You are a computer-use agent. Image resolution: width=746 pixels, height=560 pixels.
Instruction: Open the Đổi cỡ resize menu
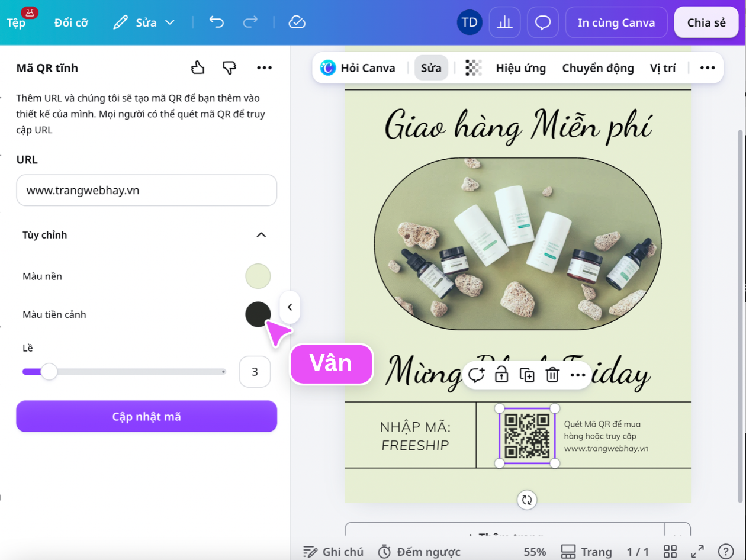[x=71, y=22]
